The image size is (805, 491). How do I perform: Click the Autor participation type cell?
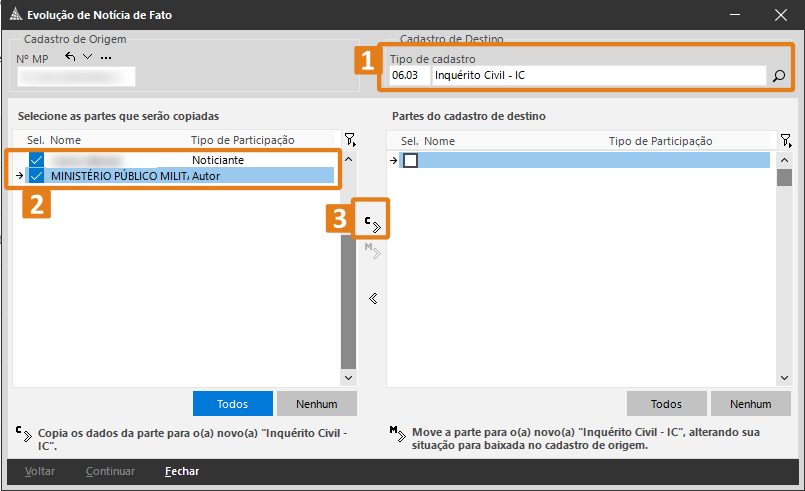coord(206,176)
